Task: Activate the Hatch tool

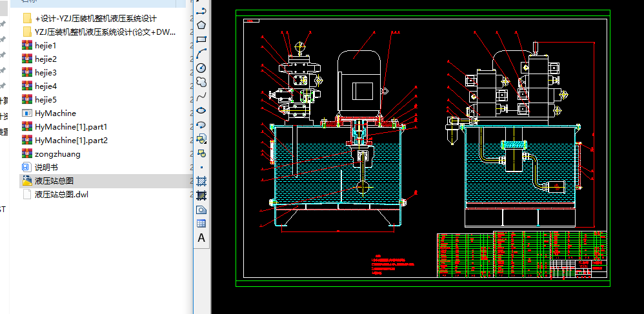Action: (x=201, y=181)
